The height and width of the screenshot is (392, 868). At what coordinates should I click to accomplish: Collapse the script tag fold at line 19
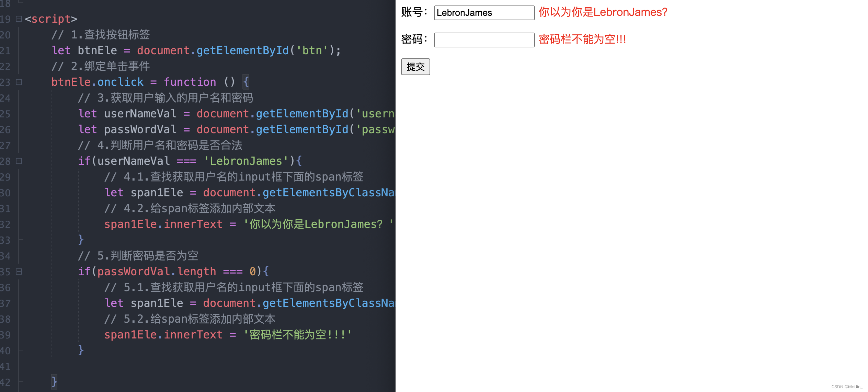point(19,19)
